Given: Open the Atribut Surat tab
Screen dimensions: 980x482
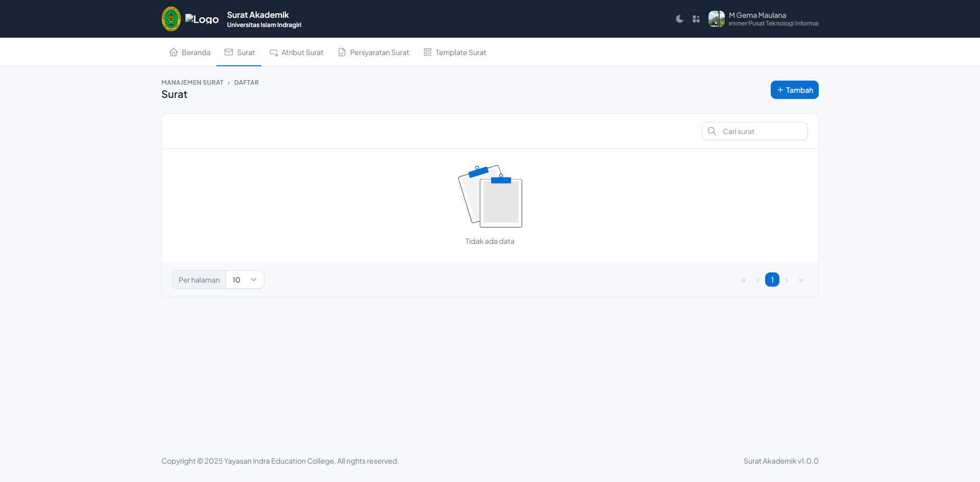Looking at the screenshot, I should (297, 53).
